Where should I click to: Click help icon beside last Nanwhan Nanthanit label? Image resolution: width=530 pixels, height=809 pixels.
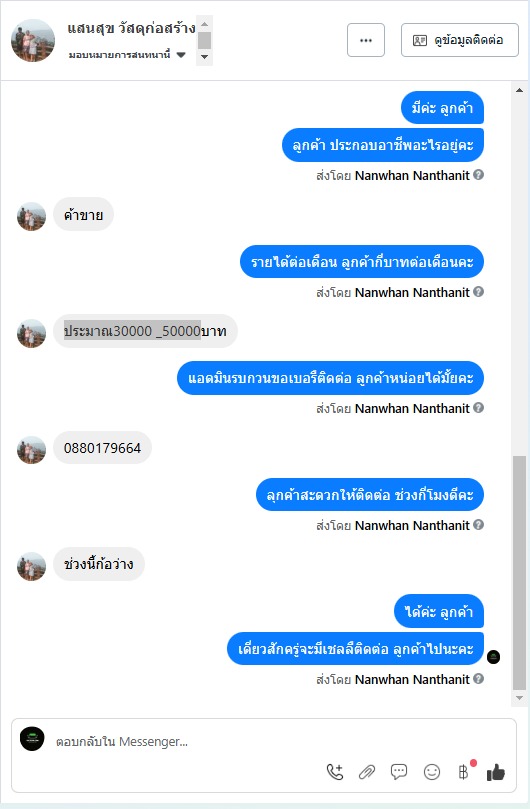(x=478, y=679)
